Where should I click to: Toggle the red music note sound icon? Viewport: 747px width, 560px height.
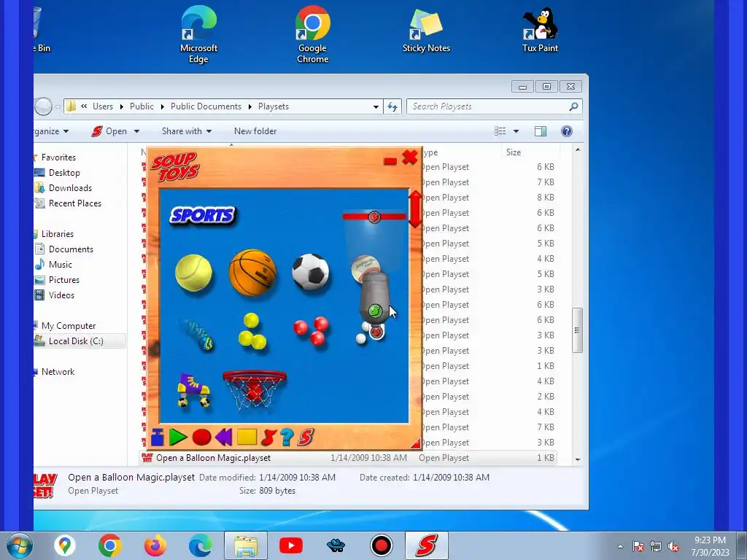point(268,437)
